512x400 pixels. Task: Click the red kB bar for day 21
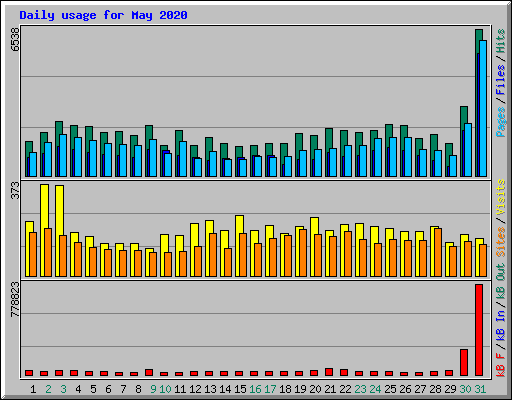click(329, 372)
